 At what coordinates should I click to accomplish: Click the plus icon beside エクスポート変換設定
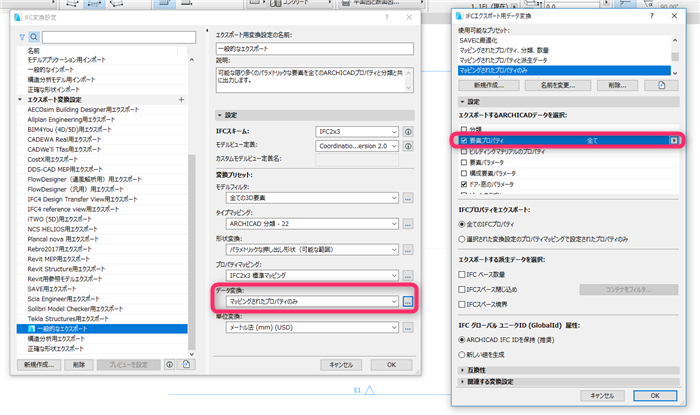(x=181, y=100)
